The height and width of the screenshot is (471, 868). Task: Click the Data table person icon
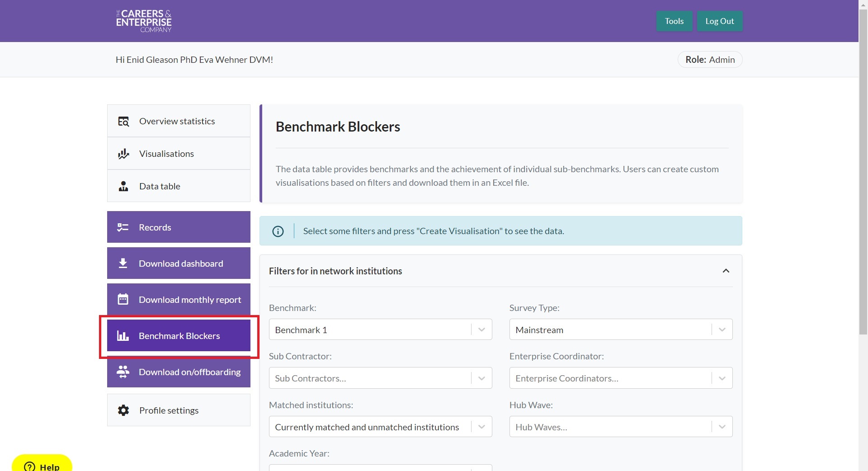click(123, 186)
